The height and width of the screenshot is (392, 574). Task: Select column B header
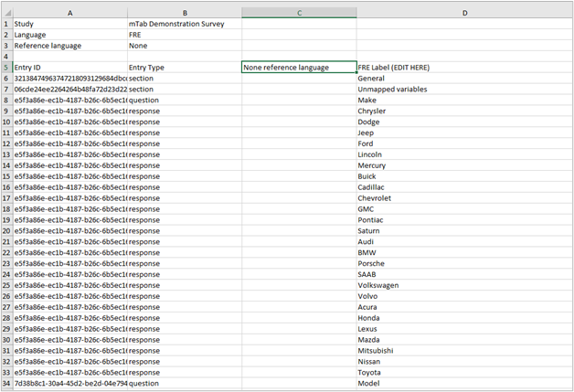(185, 13)
